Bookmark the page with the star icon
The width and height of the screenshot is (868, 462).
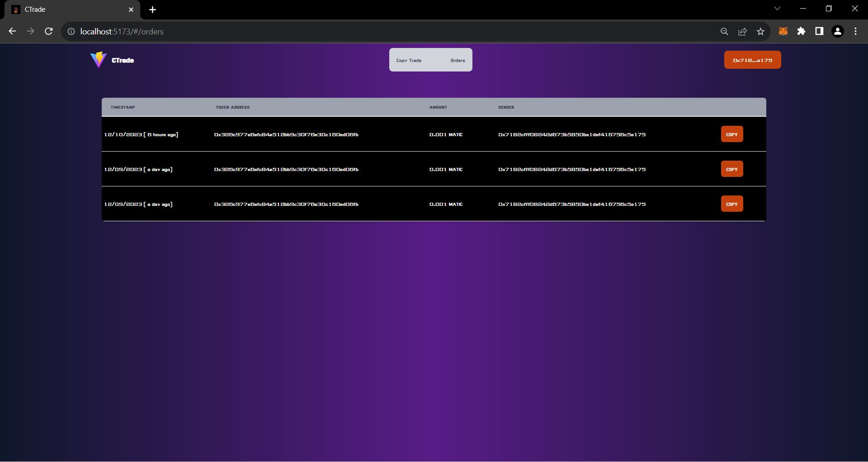click(760, 31)
